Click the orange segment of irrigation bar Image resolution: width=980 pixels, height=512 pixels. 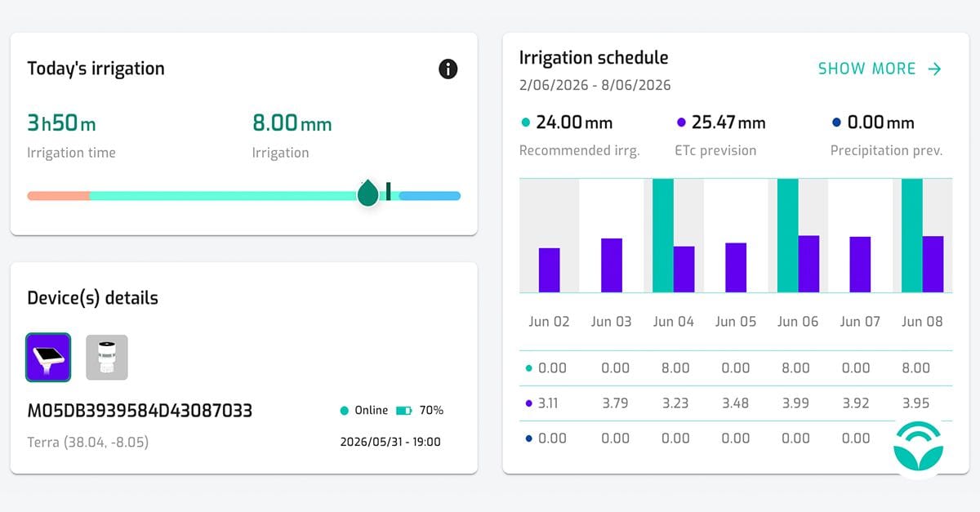58,196
